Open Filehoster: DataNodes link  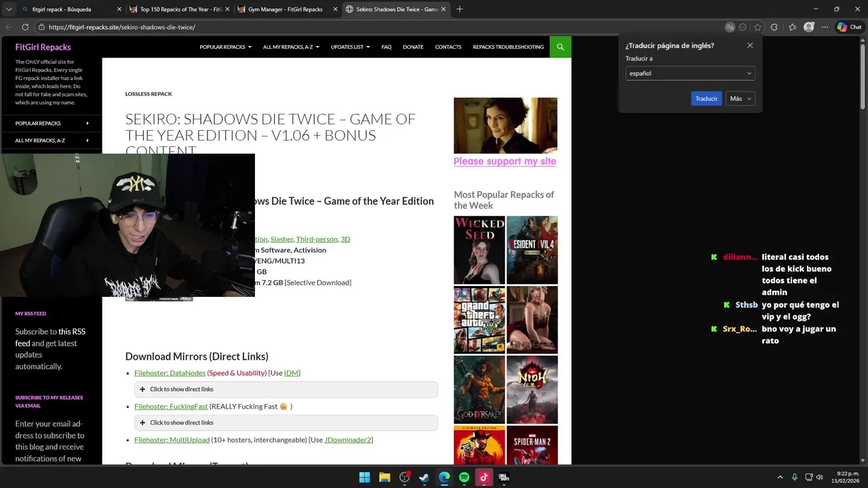pyautogui.click(x=170, y=373)
